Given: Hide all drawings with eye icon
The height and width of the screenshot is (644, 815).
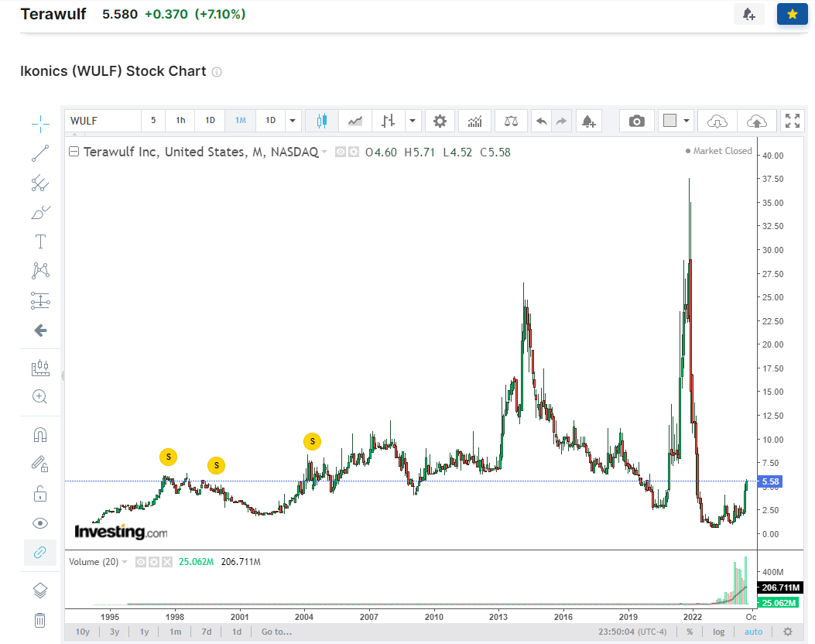Looking at the screenshot, I should click(x=40, y=523).
